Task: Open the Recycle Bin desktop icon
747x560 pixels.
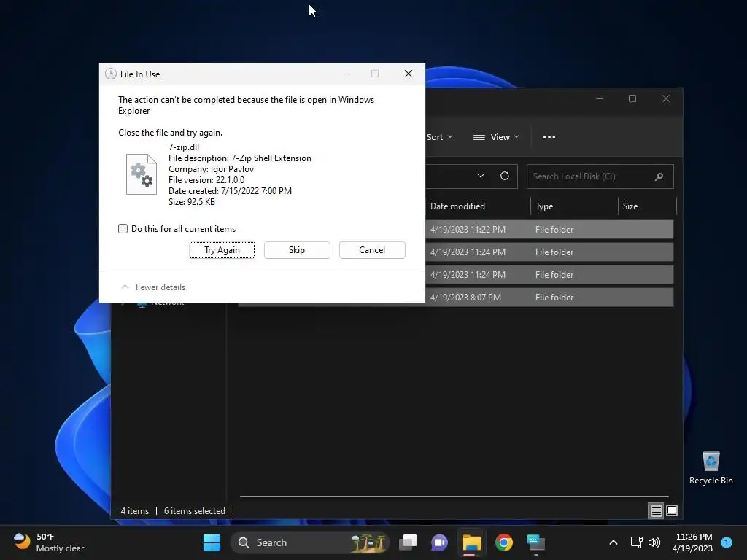Action: [711, 468]
